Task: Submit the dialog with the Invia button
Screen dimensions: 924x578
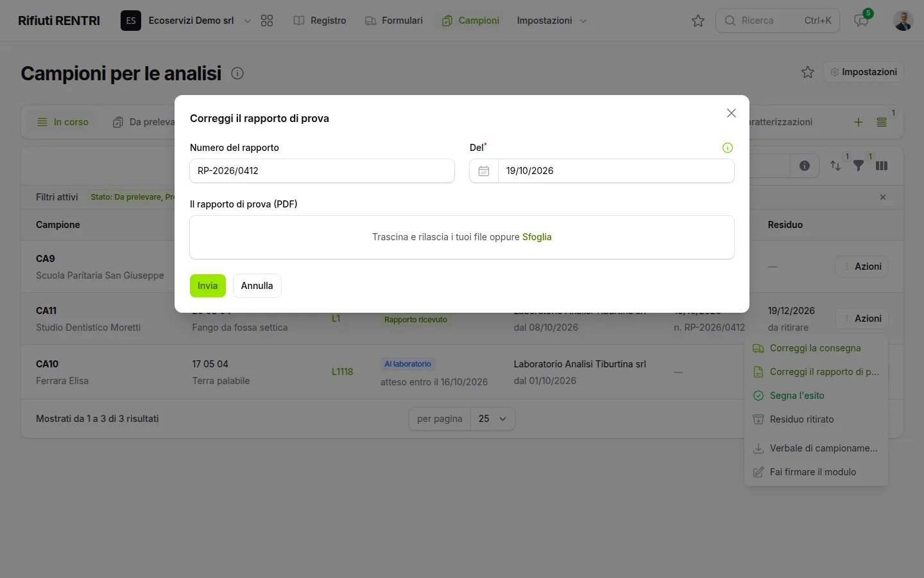Action: point(208,286)
